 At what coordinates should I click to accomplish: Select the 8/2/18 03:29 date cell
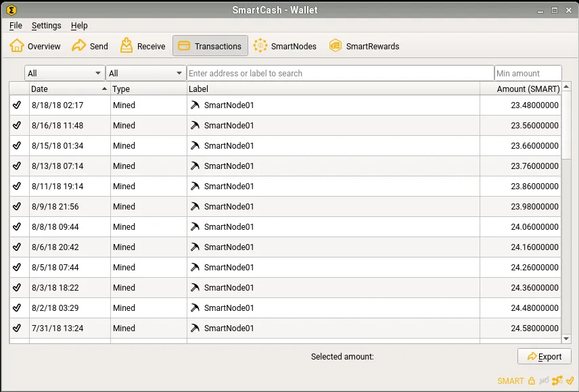click(x=70, y=308)
